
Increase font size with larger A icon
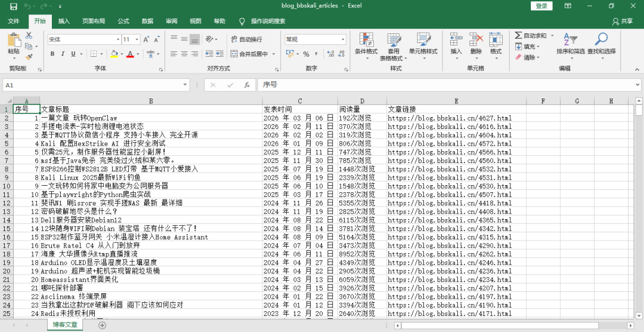coord(146,39)
